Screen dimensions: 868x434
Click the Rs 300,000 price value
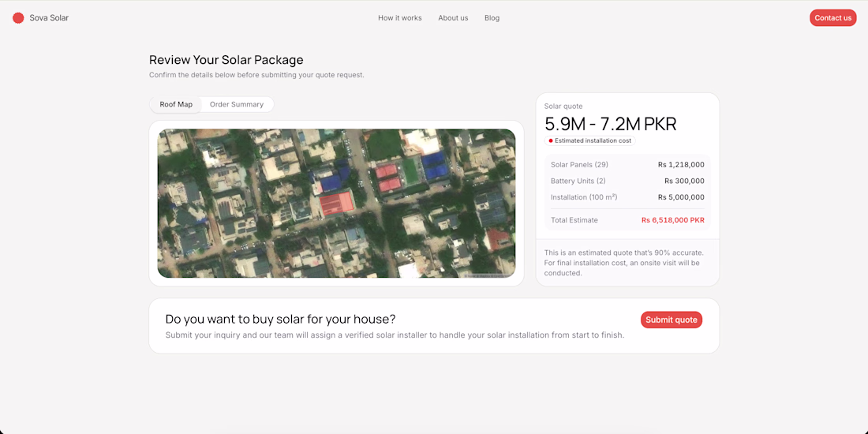coord(684,181)
